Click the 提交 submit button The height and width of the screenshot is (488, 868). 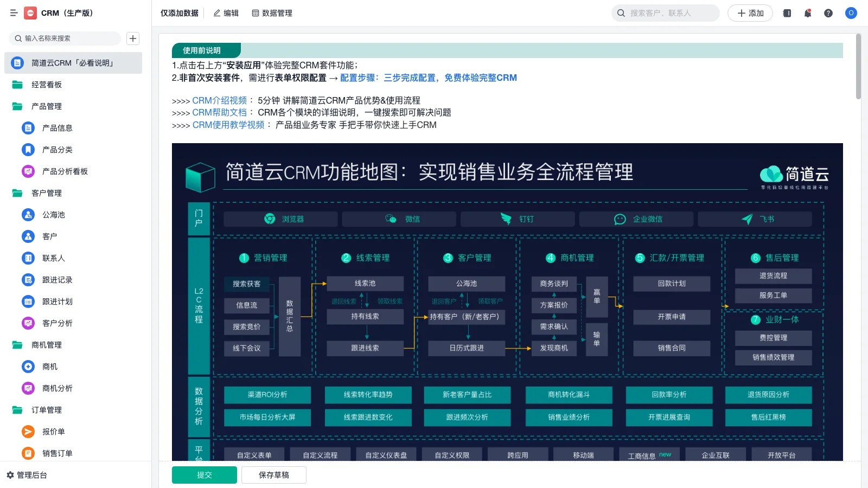[x=204, y=474]
